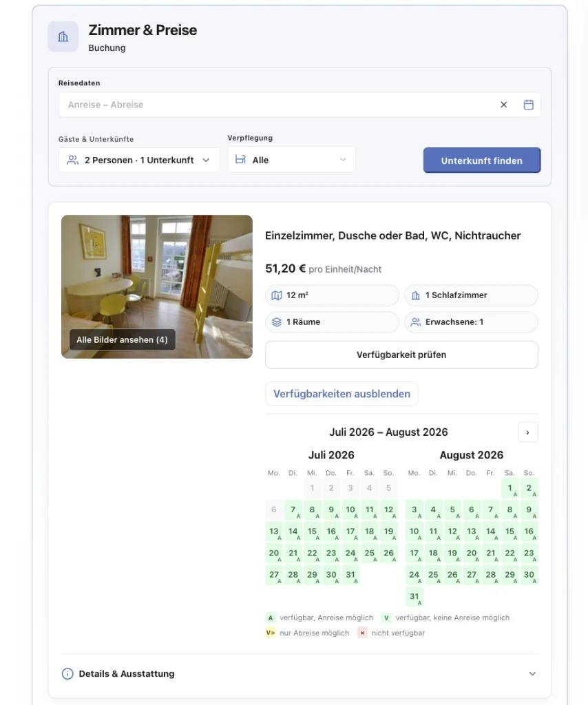Click the bed icon in Verpflegung selector
588x705 pixels.
click(240, 160)
